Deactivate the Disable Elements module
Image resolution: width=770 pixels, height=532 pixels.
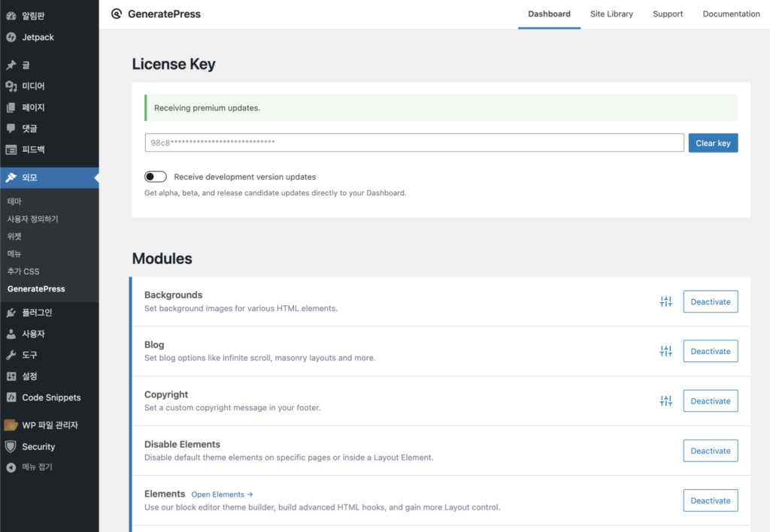710,451
